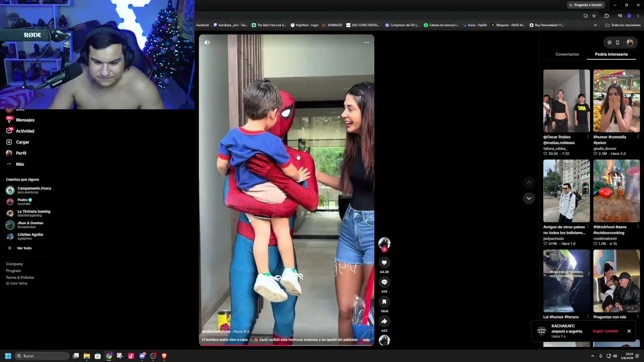Open options for the Oscar Robles video
This screenshot has width=644, height=362.
pyautogui.click(x=588, y=137)
